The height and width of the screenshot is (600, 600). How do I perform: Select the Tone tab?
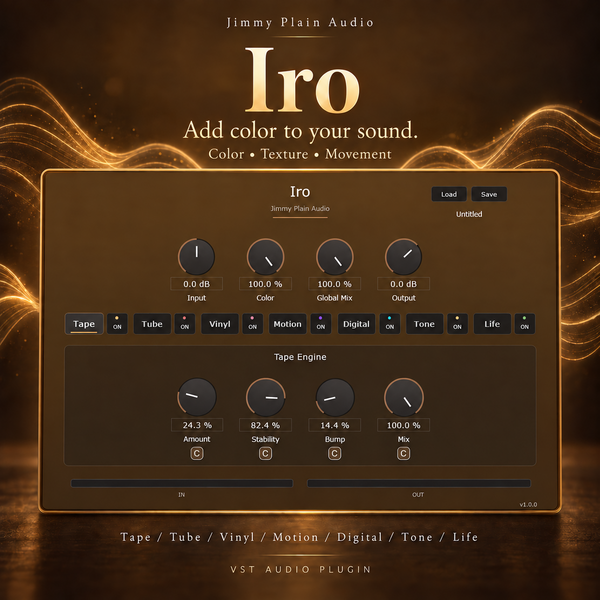(x=424, y=324)
